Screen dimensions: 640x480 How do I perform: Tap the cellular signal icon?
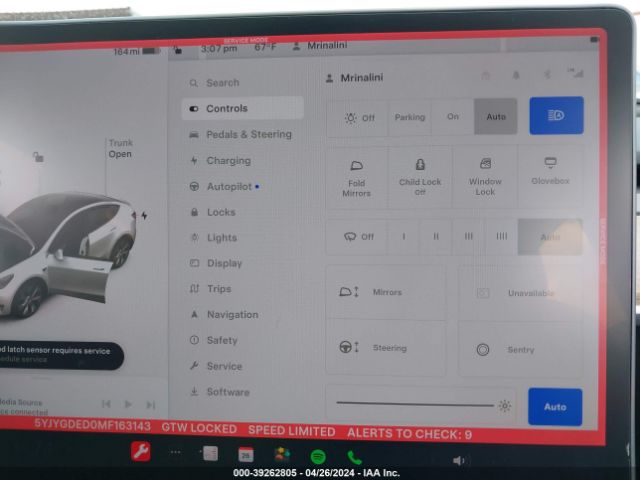tap(575, 73)
